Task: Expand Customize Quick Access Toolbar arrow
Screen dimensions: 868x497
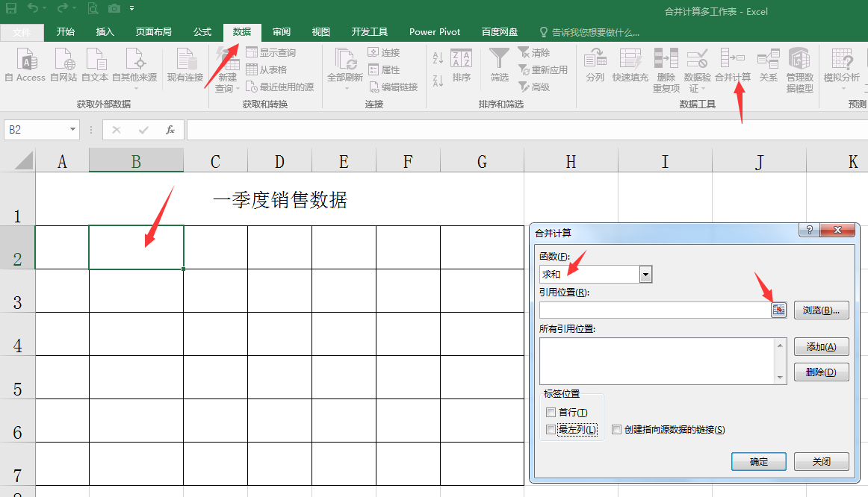Action: coord(131,8)
